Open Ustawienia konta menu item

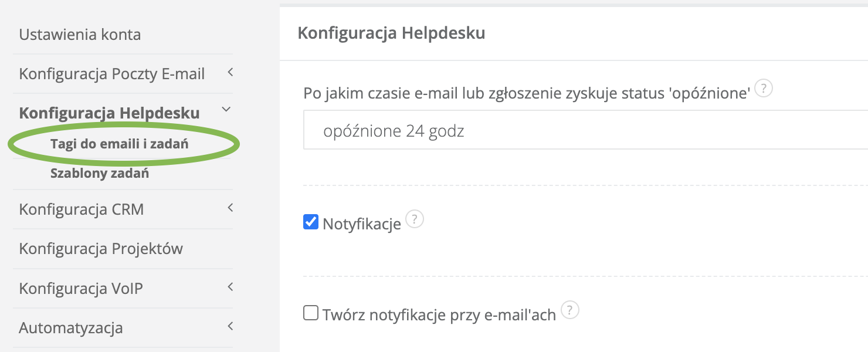tap(80, 35)
